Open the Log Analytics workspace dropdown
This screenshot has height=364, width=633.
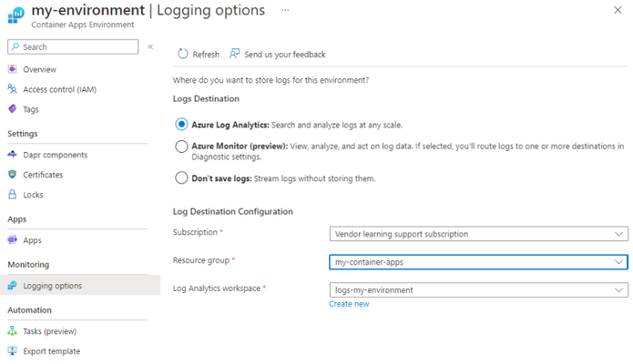479,289
